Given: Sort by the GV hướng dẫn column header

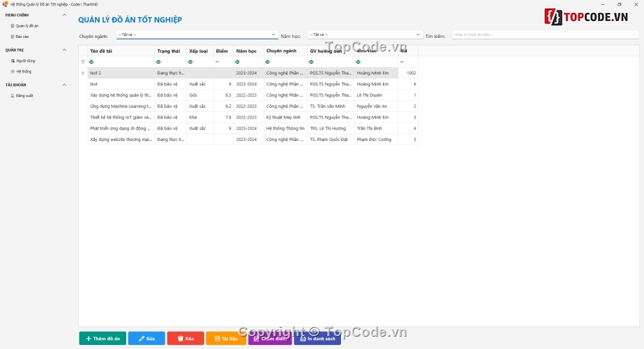Looking at the screenshot, I should (331, 51).
